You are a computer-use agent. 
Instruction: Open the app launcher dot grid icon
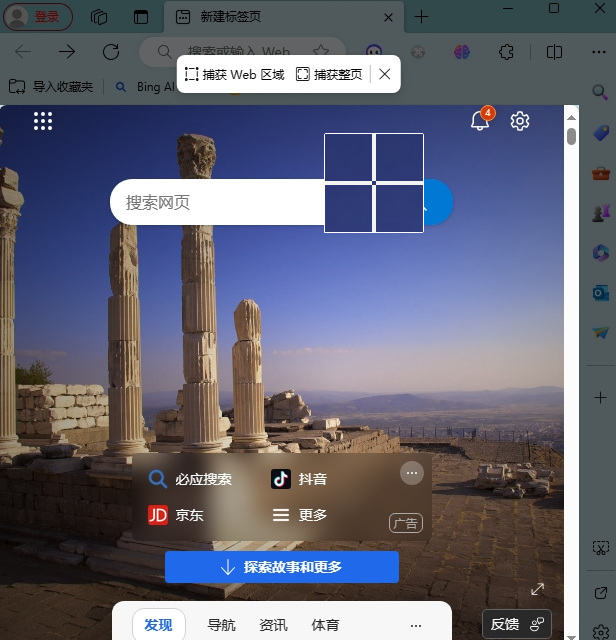43,121
